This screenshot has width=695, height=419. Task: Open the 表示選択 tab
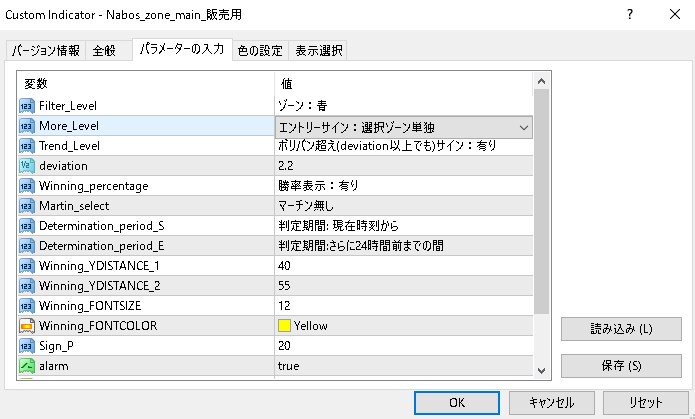point(319,51)
